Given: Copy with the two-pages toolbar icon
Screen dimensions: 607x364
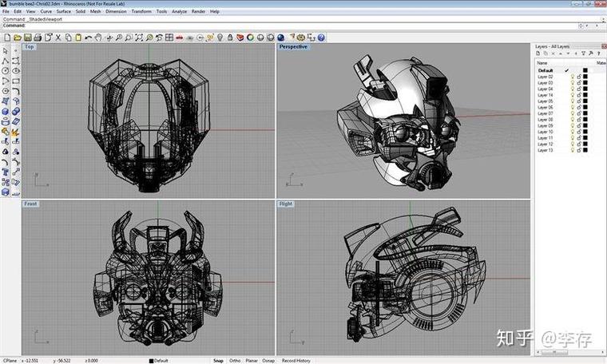Looking at the screenshot, I should pos(68,38).
